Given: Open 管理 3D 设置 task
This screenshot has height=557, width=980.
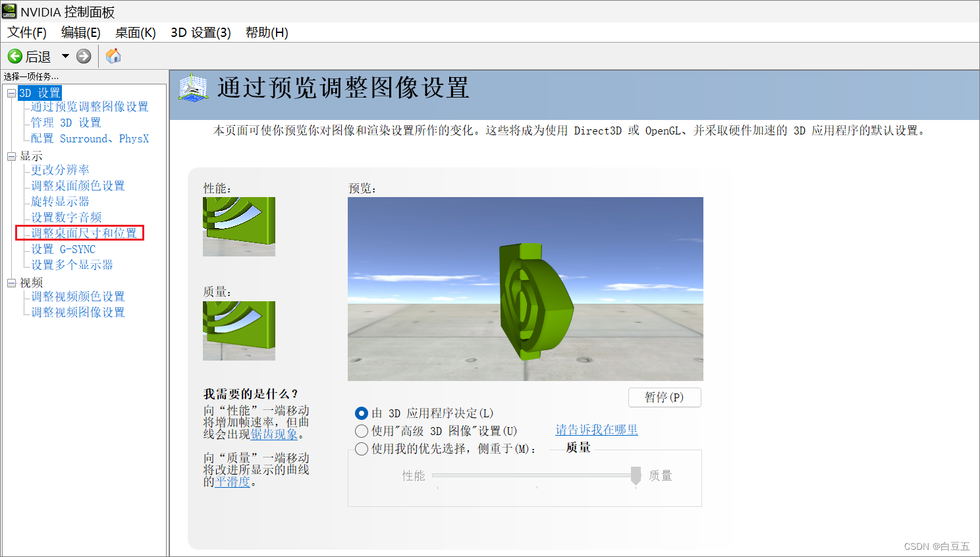Looking at the screenshot, I should [66, 123].
